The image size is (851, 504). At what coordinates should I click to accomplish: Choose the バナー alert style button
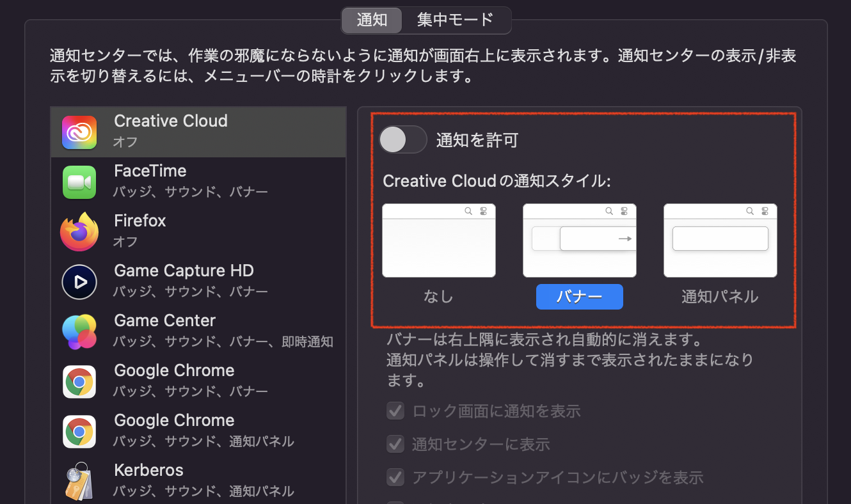pyautogui.click(x=580, y=297)
